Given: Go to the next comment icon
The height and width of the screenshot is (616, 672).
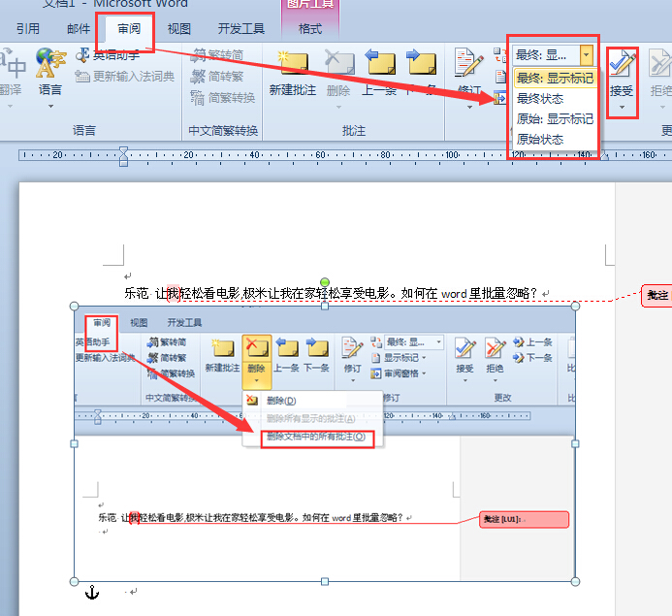Looking at the screenshot, I should 421,63.
